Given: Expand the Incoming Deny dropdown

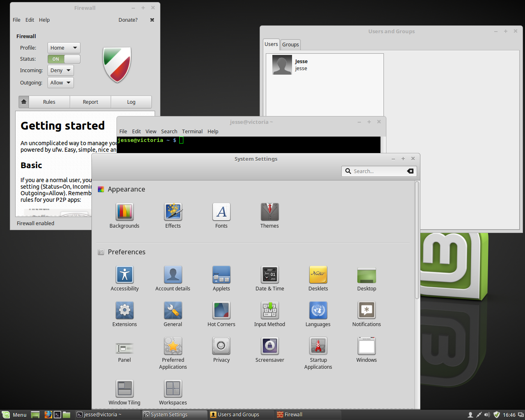Looking at the screenshot, I should tap(61, 71).
